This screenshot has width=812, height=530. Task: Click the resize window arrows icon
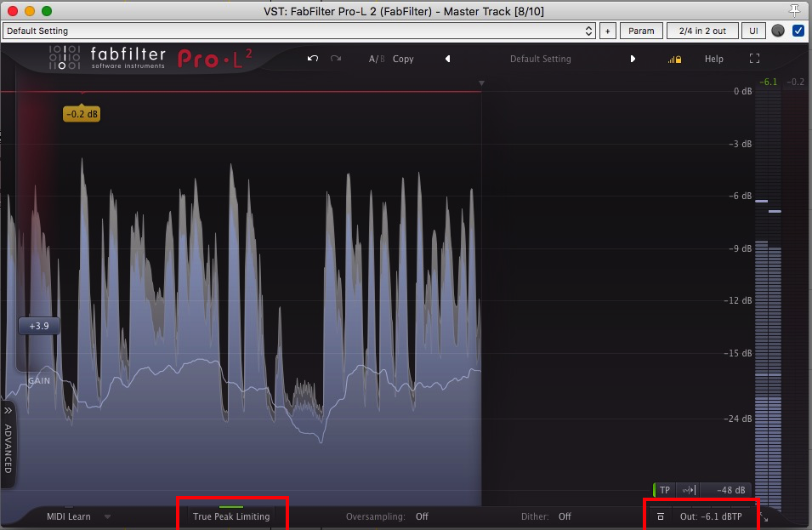764,516
